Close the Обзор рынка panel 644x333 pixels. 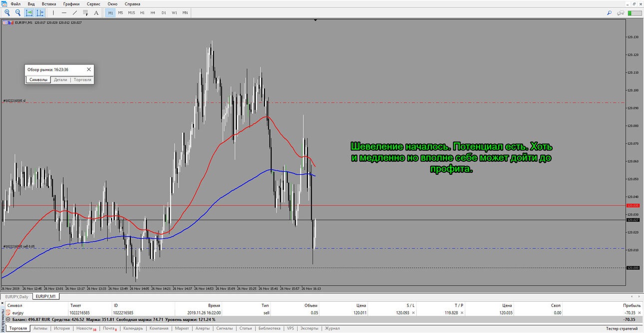click(x=89, y=69)
